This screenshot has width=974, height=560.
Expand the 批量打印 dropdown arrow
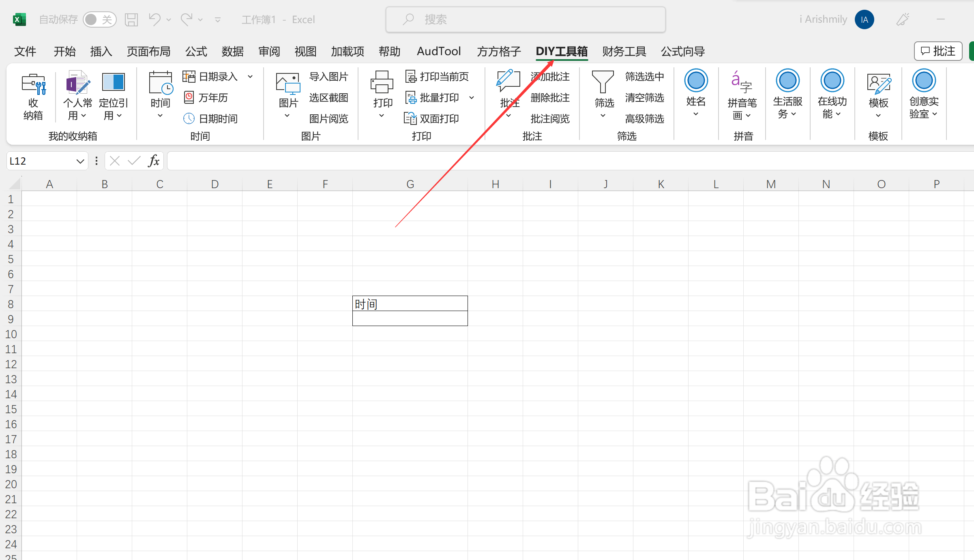click(471, 97)
